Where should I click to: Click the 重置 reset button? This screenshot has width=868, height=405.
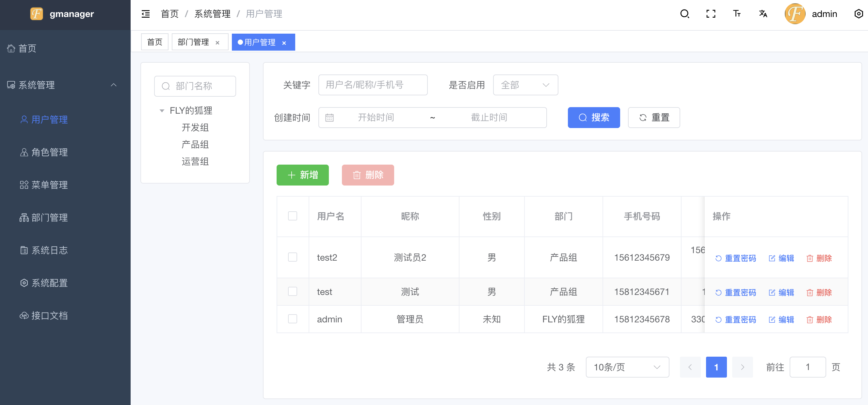(654, 118)
